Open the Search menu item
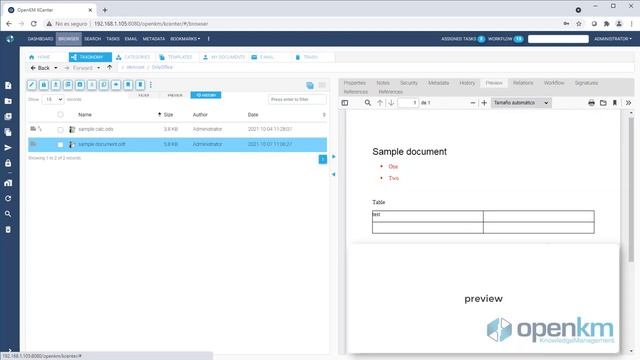Screen dimensions: 640x360 pyautogui.click(x=93, y=39)
